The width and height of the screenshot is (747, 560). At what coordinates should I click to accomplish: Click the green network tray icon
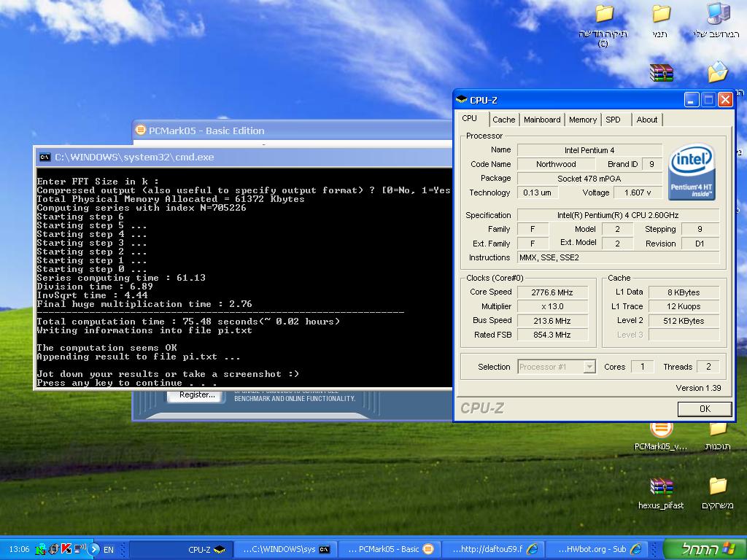point(41,549)
